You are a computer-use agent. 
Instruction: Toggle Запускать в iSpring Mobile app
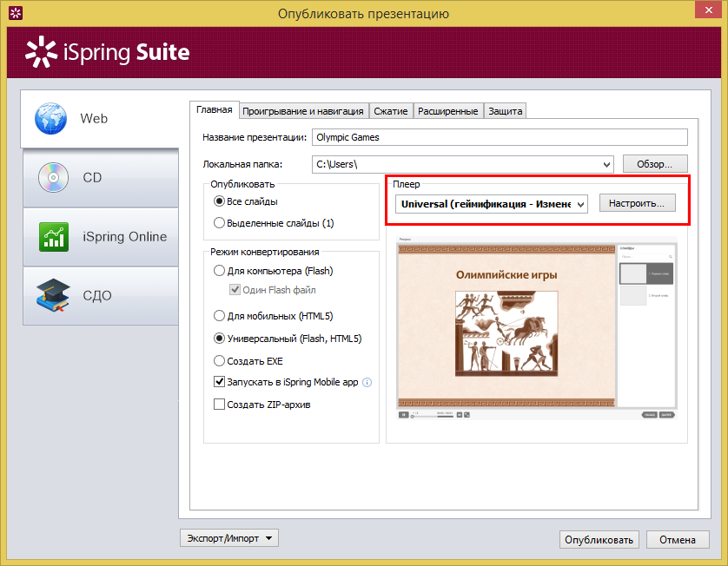tap(219, 382)
